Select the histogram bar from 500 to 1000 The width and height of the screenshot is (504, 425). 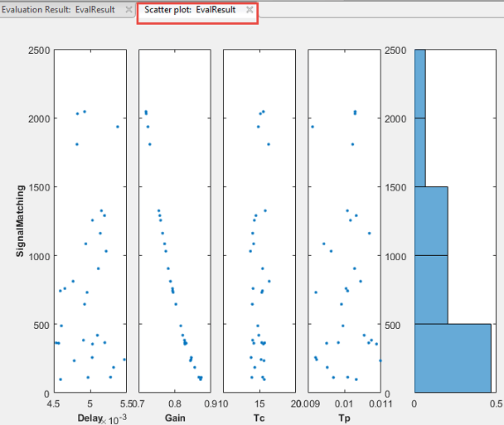tap(431, 290)
